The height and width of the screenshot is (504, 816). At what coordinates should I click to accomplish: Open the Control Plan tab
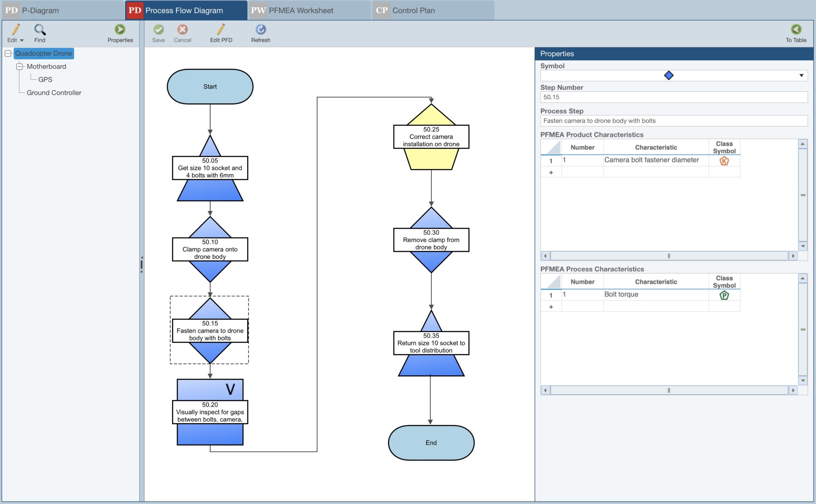tap(413, 10)
